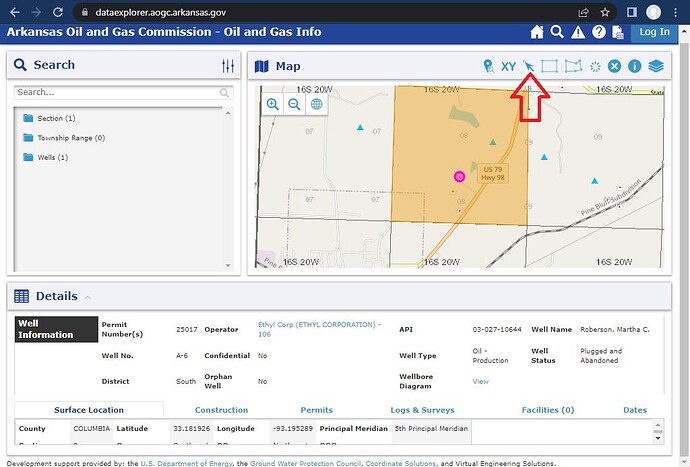The width and height of the screenshot is (690, 467).
Task: Choose the rectangle selection map tool
Action: pos(549,66)
